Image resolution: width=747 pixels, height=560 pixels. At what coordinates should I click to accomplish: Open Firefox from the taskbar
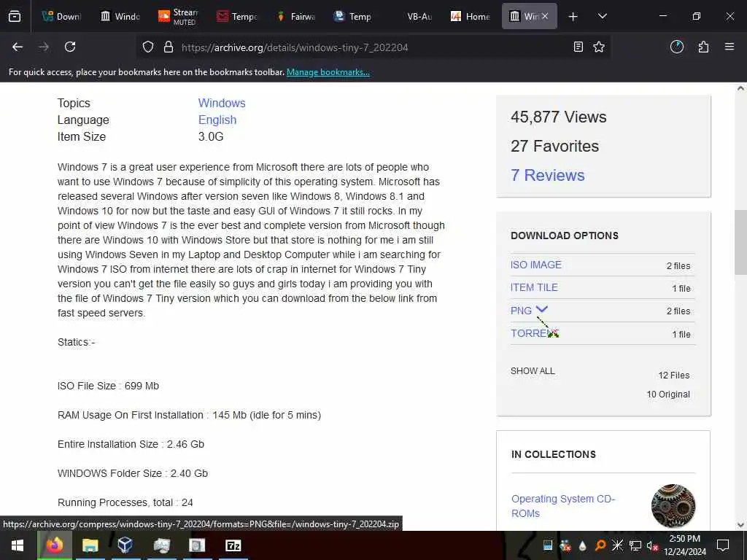tap(54, 545)
